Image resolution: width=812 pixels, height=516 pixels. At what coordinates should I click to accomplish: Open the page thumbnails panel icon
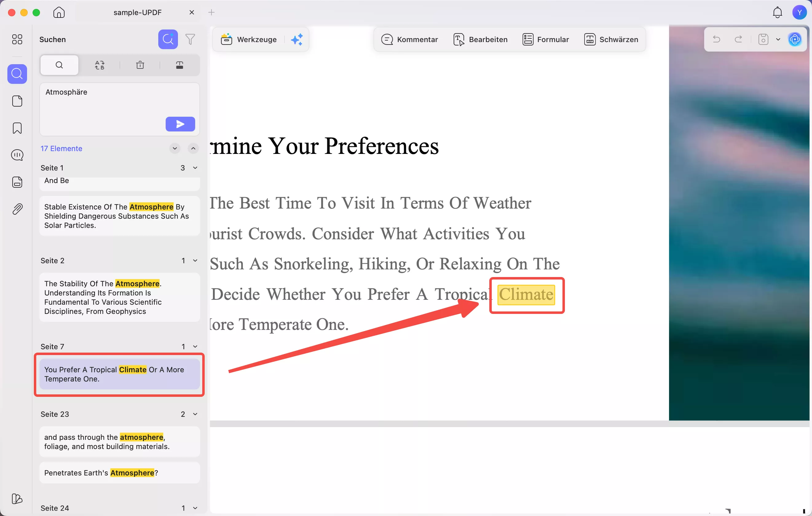17,101
